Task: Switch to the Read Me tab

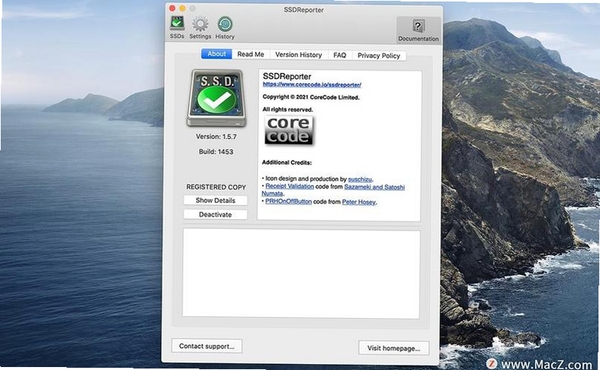Action: click(251, 54)
